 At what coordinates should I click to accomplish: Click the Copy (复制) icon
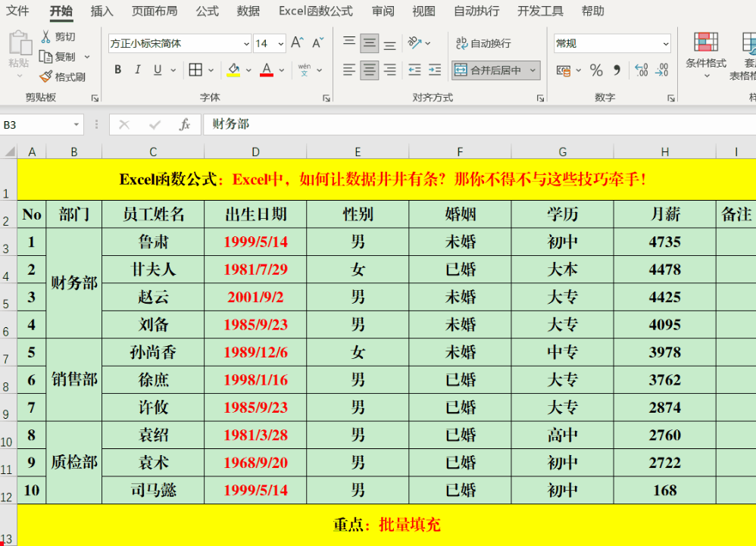(45, 57)
